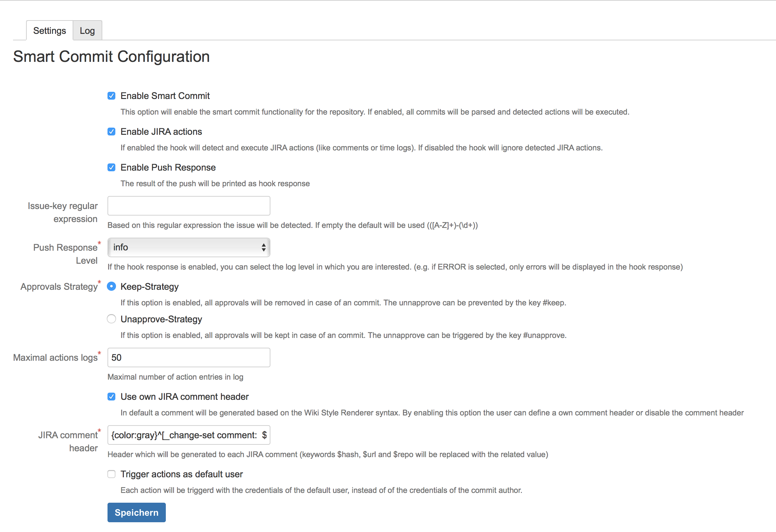
Task: Uncheck Use own JIRA comment header
Action: pos(111,397)
